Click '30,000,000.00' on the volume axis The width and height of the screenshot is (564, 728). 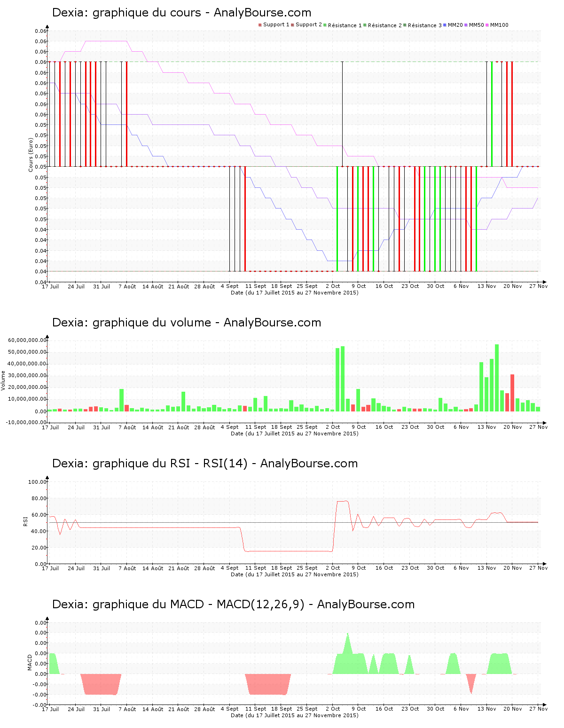click(x=27, y=375)
